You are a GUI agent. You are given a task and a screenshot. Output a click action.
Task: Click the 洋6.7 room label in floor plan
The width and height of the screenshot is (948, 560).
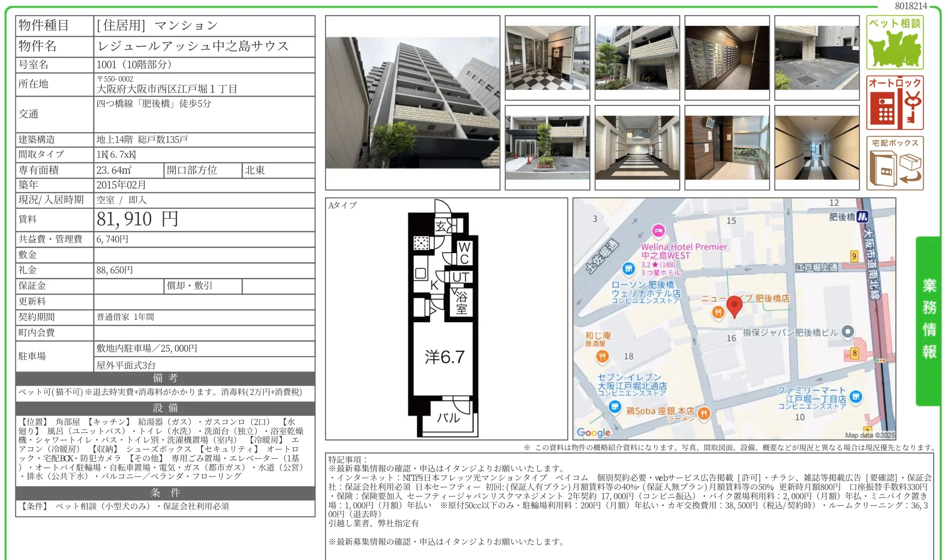(444, 357)
